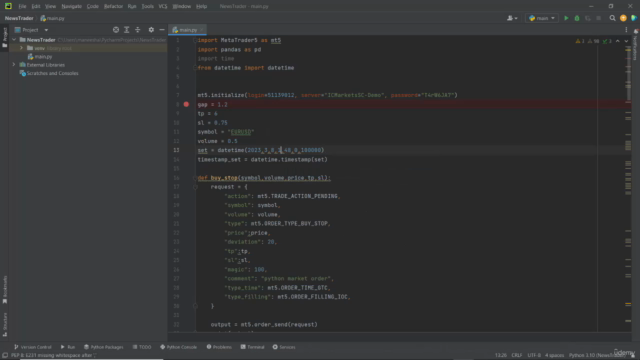Open the main run configuration dropdown
The image size is (640, 360).
(x=542, y=18)
